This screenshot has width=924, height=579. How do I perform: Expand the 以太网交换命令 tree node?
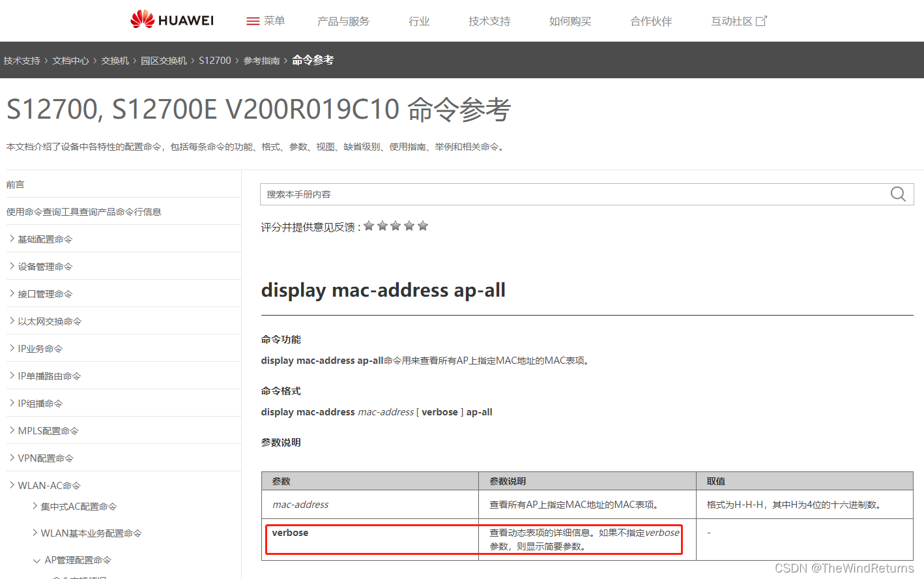coord(12,321)
